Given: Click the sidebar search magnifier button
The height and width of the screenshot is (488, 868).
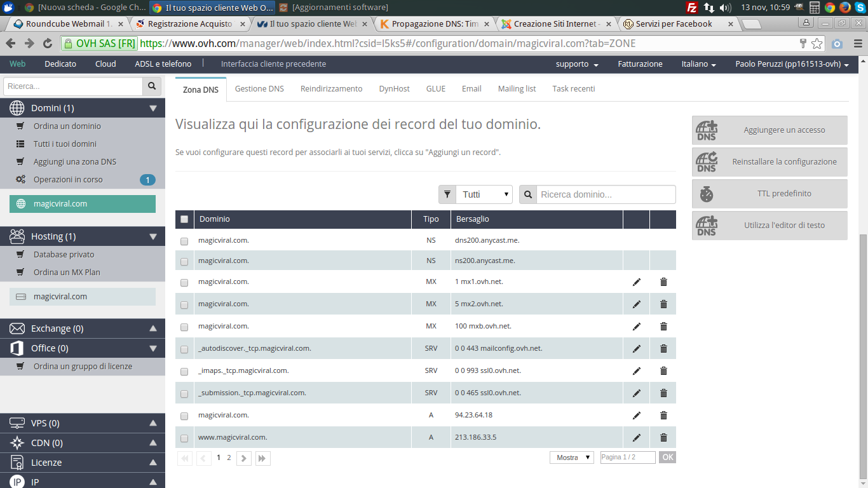Looking at the screenshot, I should 152,86.
